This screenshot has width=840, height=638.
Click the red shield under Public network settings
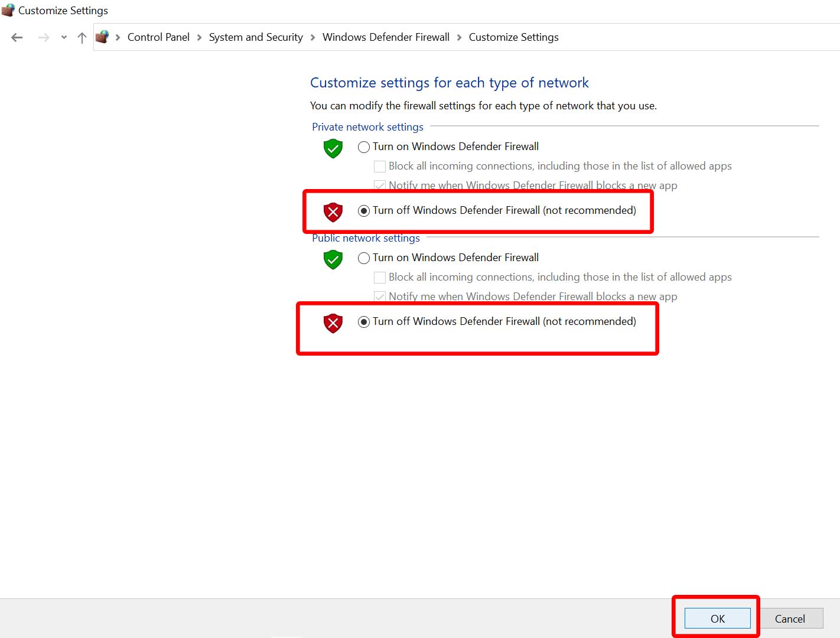pyautogui.click(x=333, y=323)
